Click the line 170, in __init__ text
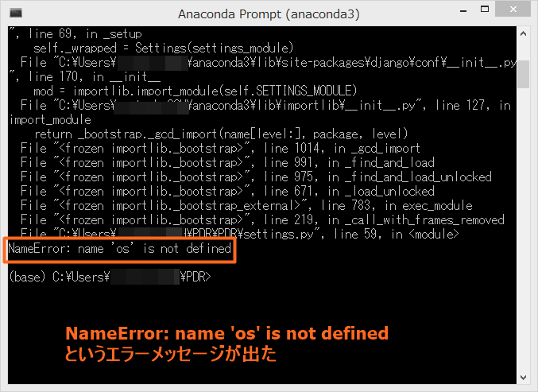 (95, 76)
